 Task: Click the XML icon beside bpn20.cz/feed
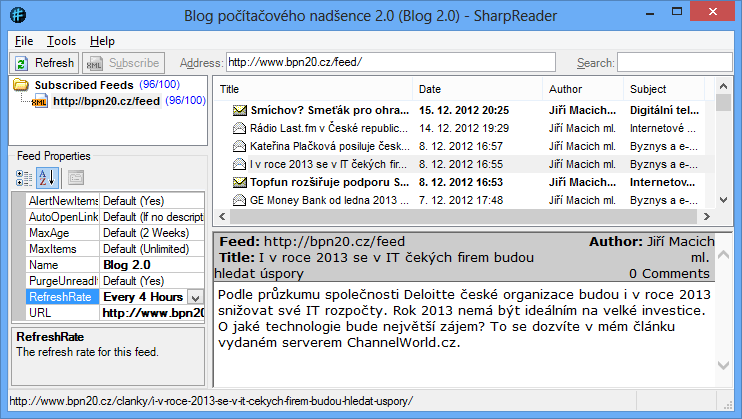click(x=40, y=101)
